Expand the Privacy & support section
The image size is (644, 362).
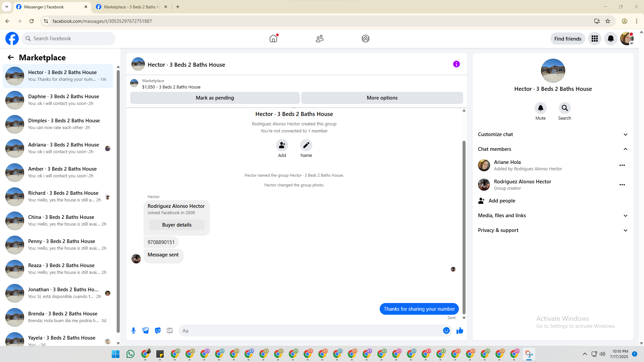click(x=553, y=230)
